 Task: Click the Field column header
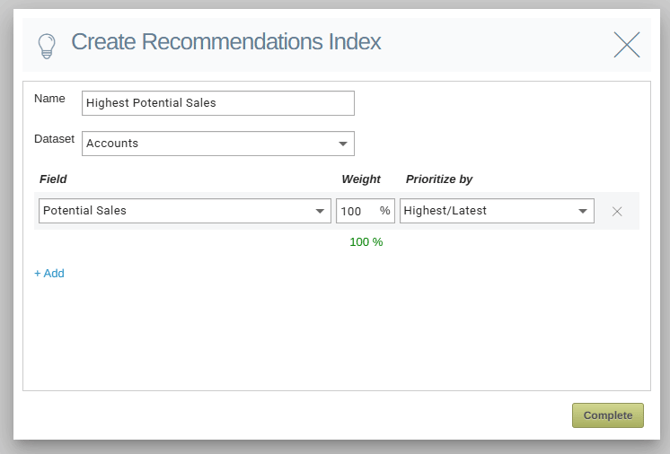tap(53, 179)
